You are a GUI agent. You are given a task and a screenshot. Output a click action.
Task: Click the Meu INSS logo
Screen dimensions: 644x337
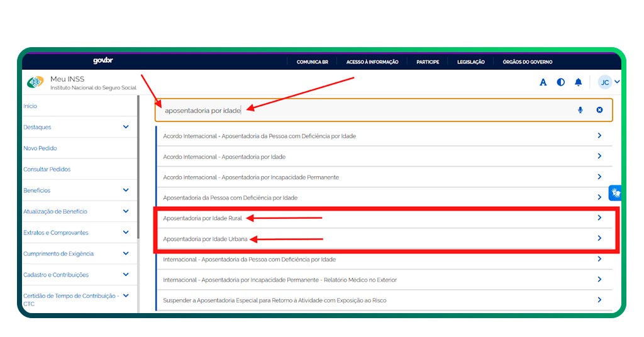click(x=35, y=82)
